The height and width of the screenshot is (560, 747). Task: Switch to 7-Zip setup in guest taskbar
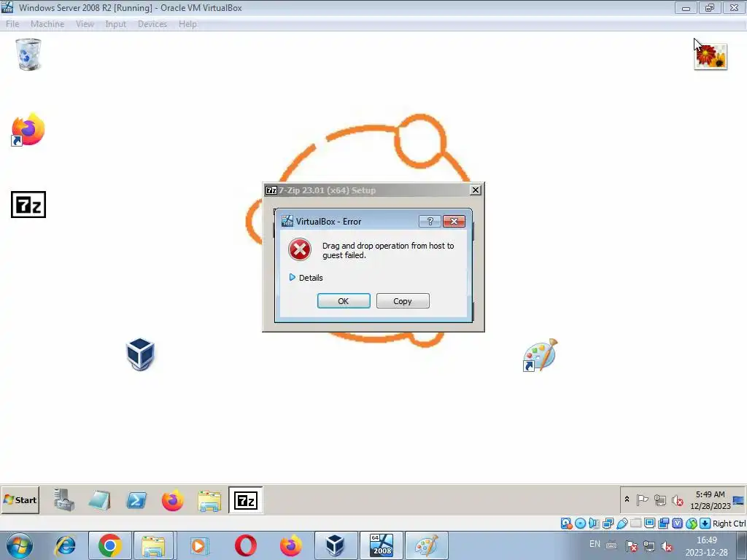pos(245,500)
